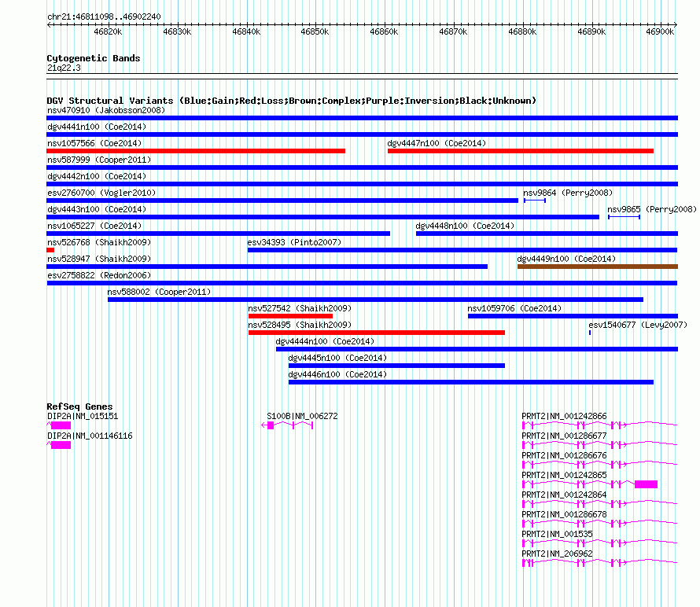Open the S100B|NM_006272 gene label

click(302, 416)
